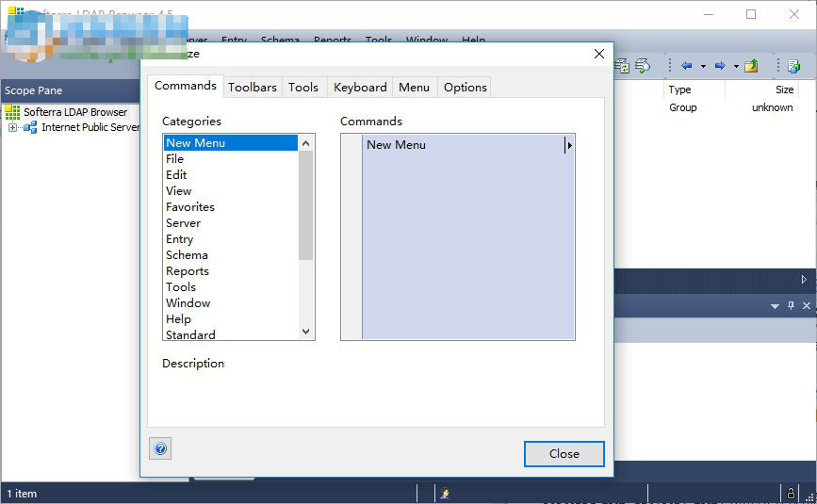This screenshot has width=817, height=504.
Task: Click the lock icon in status bar
Action: tap(790, 493)
